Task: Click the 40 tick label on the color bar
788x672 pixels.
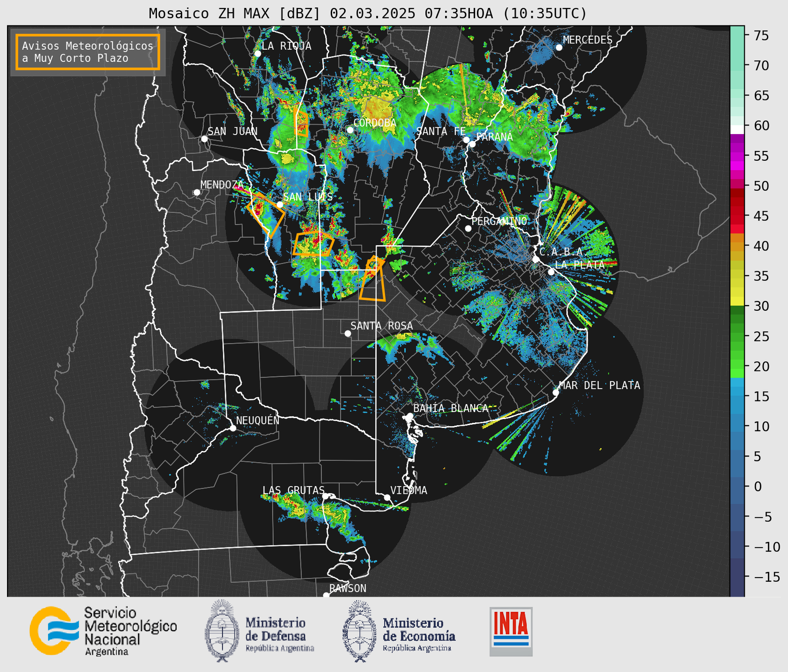Action: tap(761, 246)
